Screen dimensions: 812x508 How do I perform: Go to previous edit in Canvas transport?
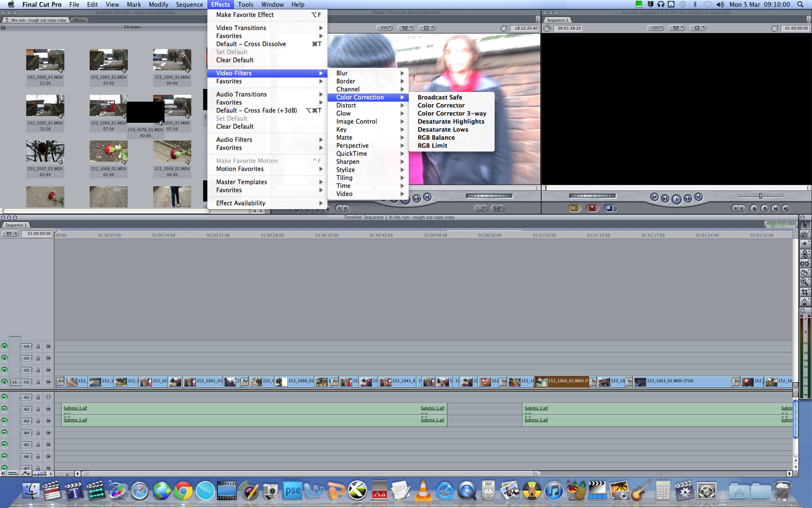(x=655, y=197)
